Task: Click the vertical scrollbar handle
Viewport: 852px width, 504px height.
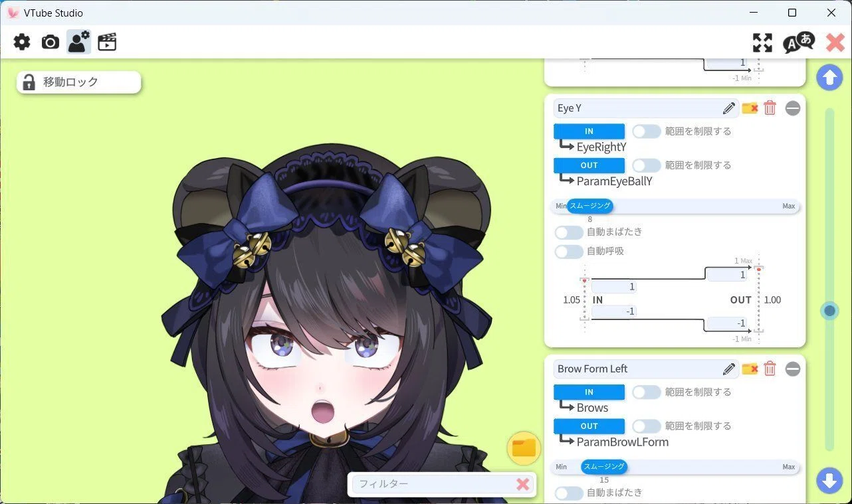Action: [x=829, y=310]
